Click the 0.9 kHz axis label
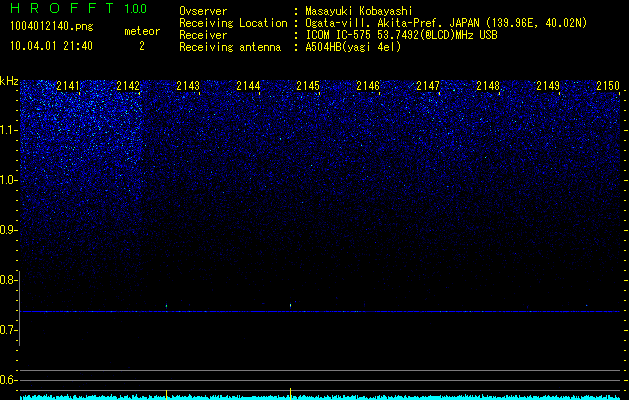 pos(8,230)
